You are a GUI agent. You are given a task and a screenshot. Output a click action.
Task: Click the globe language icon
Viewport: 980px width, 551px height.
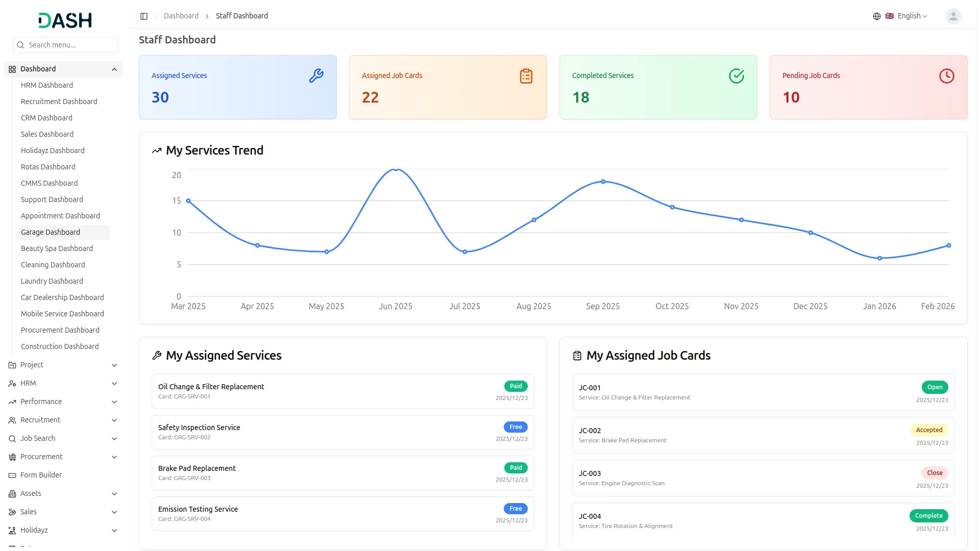(x=876, y=16)
